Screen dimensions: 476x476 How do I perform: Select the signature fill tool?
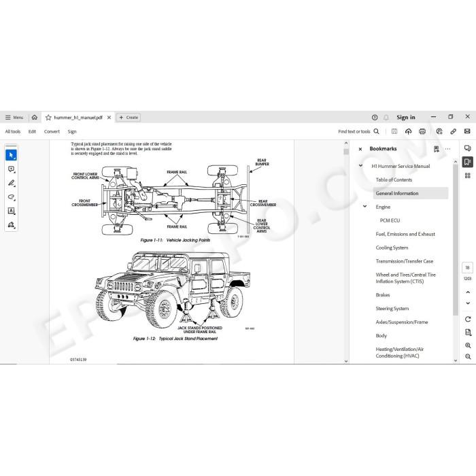tap(12, 225)
